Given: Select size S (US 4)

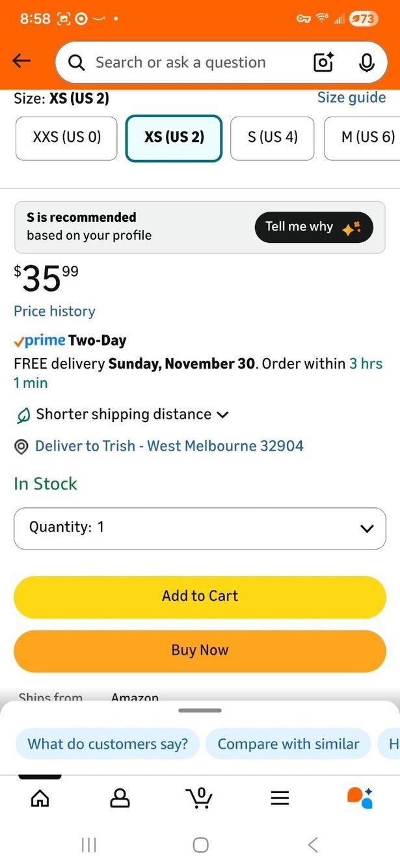Looking at the screenshot, I should pos(273,138).
